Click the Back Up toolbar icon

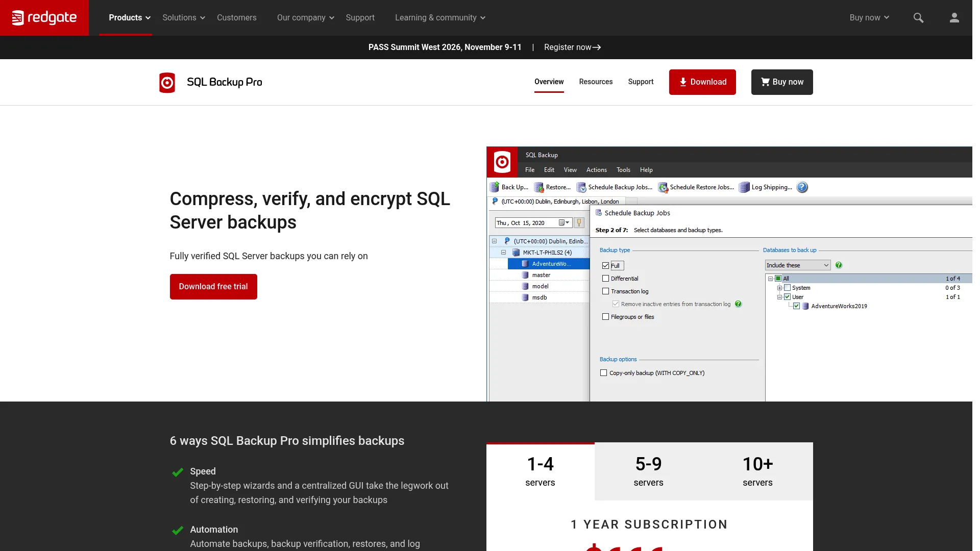(x=494, y=187)
